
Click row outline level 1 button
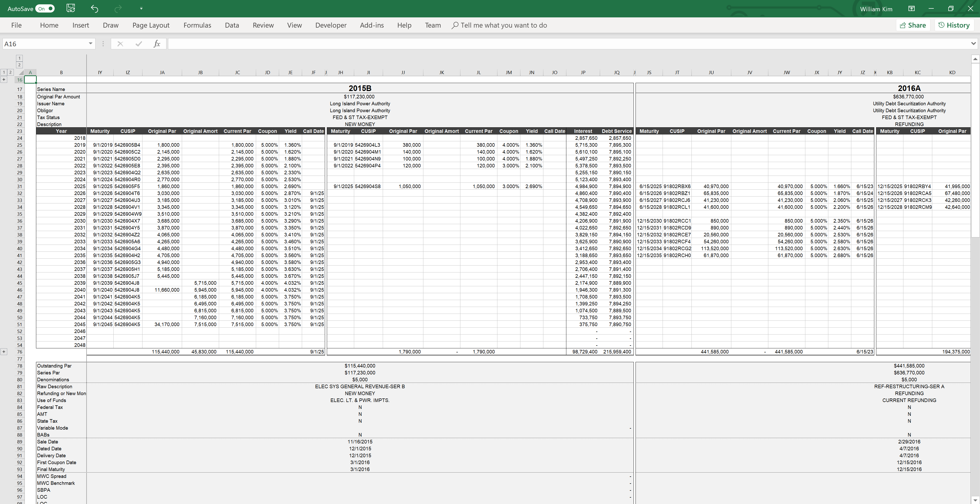click(x=4, y=72)
